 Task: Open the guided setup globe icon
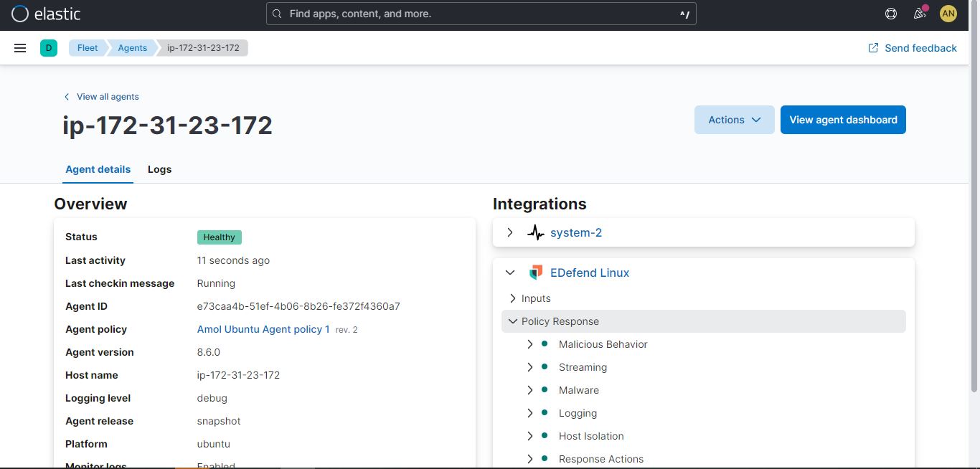click(x=890, y=13)
